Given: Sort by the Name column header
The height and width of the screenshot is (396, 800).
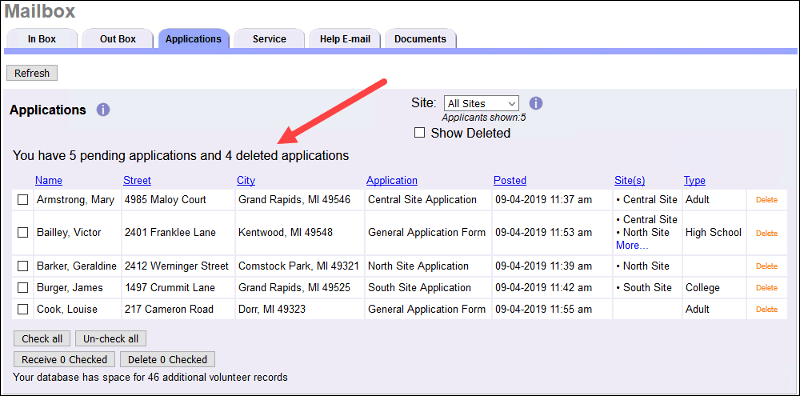Looking at the screenshot, I should tap(49, 180).
